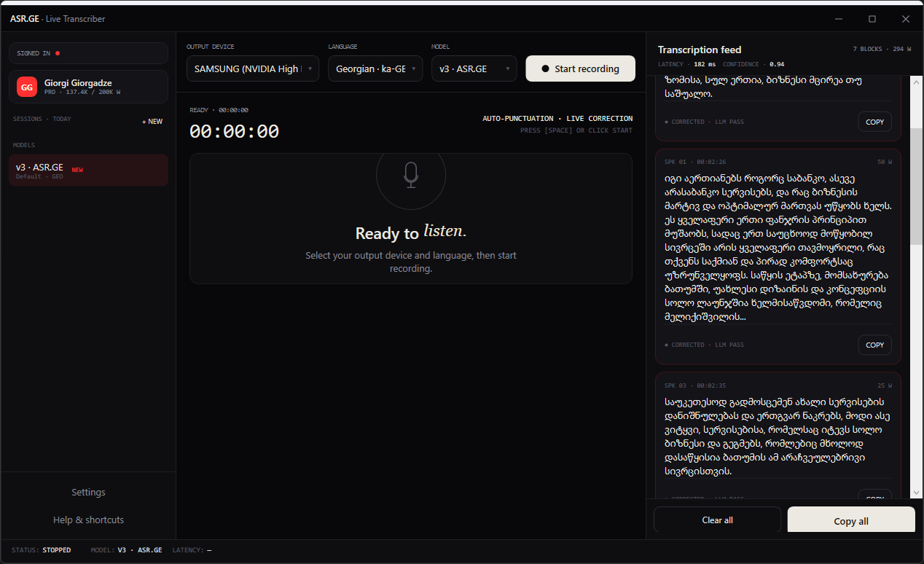
Task: Copy the topmost transcription block
Action: pyautogui.click(x=874, y=122)
